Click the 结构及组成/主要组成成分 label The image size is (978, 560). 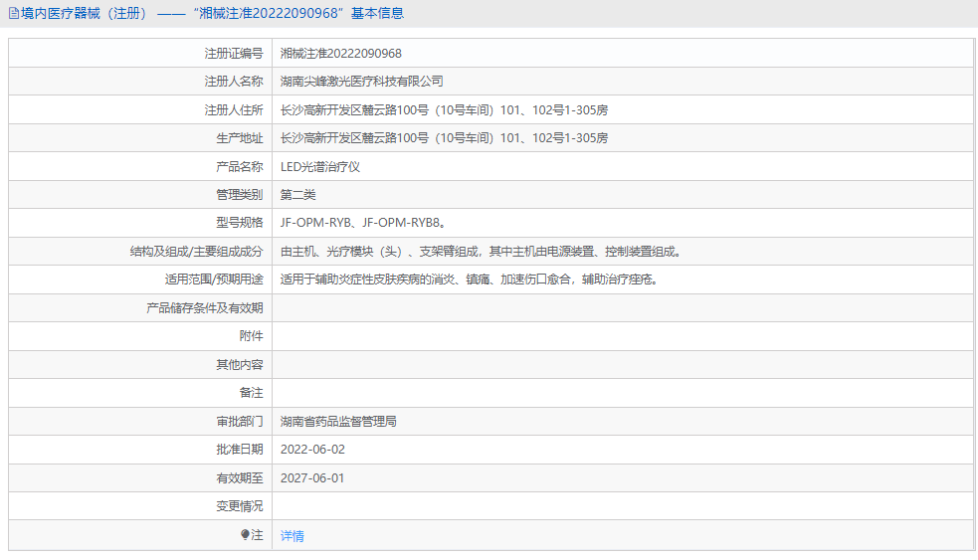196,252
